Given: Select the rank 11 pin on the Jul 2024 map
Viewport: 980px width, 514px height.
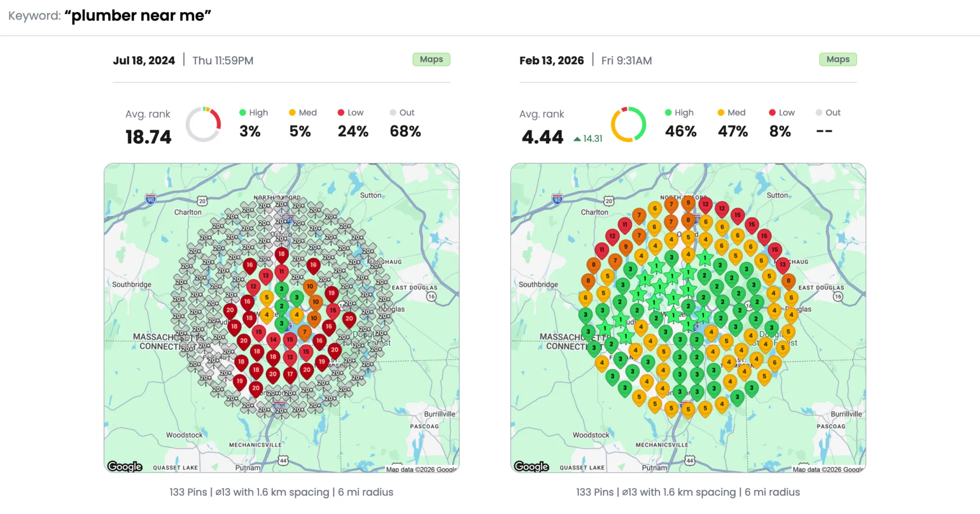Looking at the screenshot, I should click(x=281, y=273).
